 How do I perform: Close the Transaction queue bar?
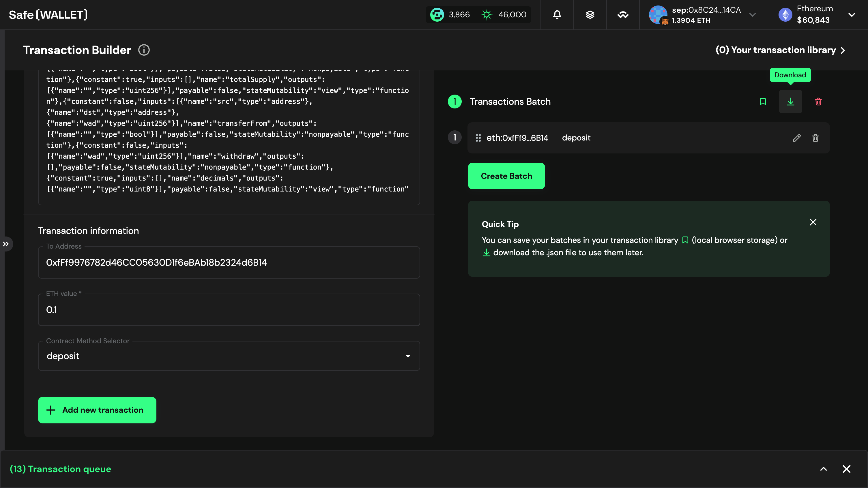(846, 469)
